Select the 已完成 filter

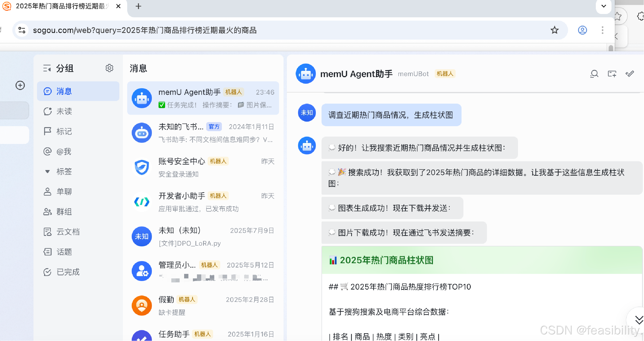coord(68,272)
